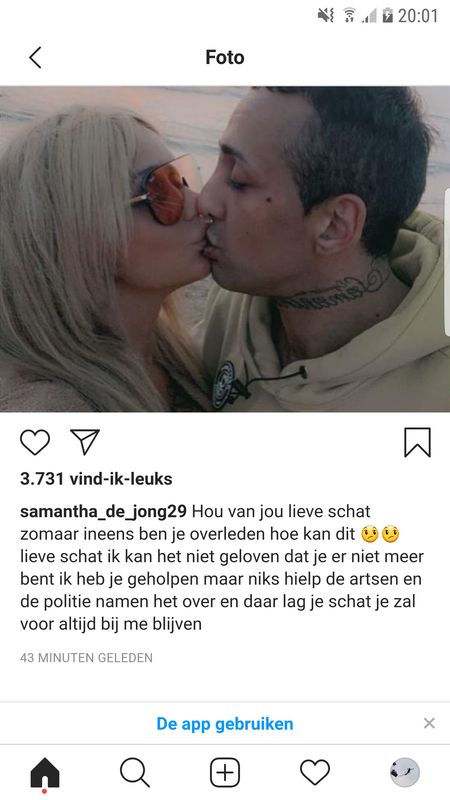Tap the 'De app gebruiken' link
This screenshot has height=800, width=450.
(224, 723)
